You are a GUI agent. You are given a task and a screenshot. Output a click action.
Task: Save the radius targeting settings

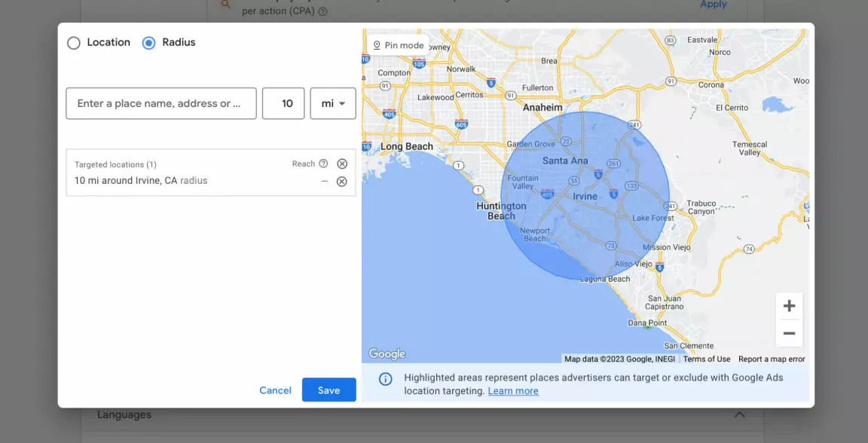point(329,390)
